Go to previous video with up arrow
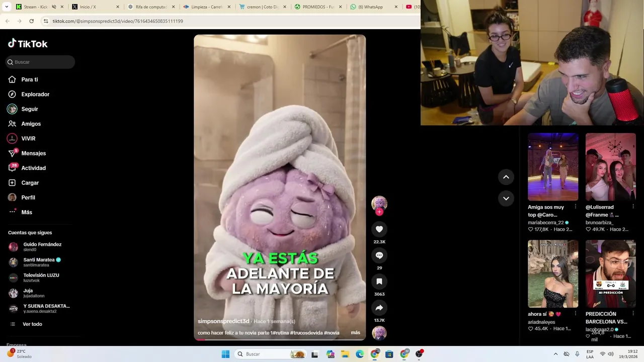644x362 pixels. click(x=506, y=177)
